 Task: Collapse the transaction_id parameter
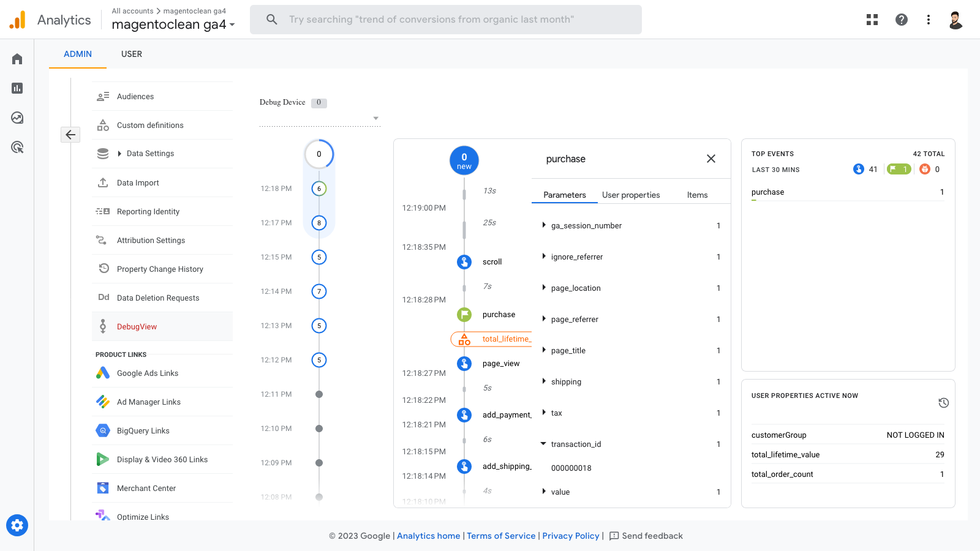(x=543, y=444)
